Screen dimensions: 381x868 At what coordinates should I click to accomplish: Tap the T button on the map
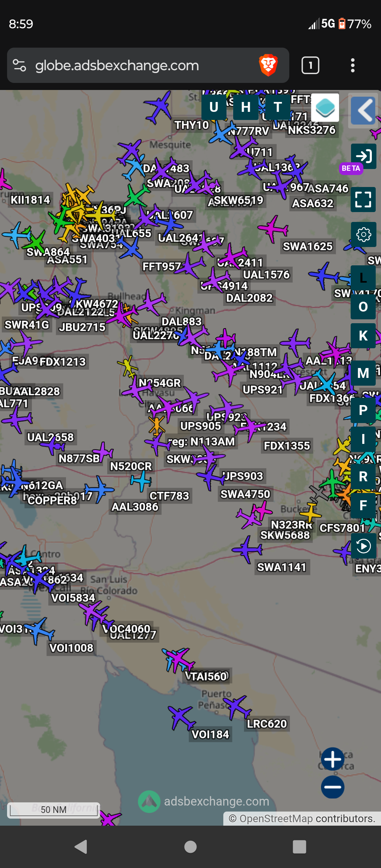coord(278,107)
